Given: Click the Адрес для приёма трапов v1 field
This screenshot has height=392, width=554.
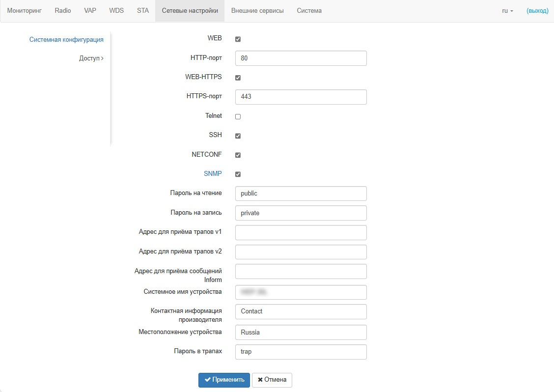Looking at the screenshot, I should [301, 232].
